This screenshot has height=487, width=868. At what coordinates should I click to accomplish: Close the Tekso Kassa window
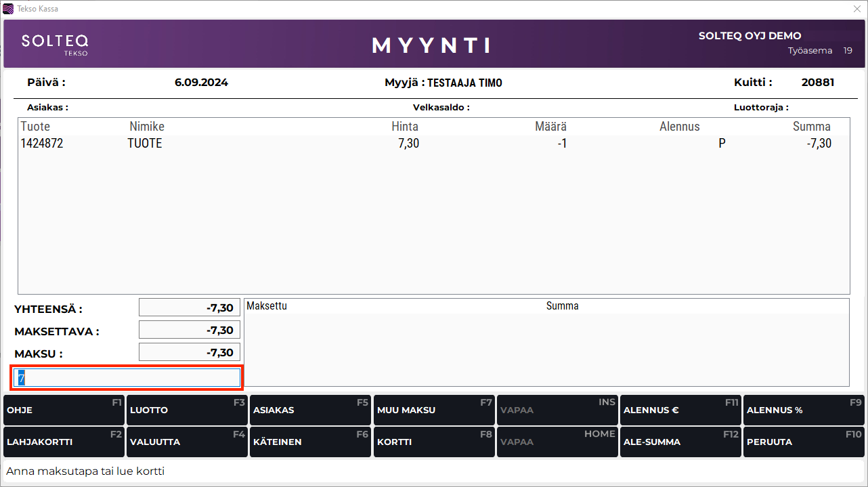tap(856, 9)
